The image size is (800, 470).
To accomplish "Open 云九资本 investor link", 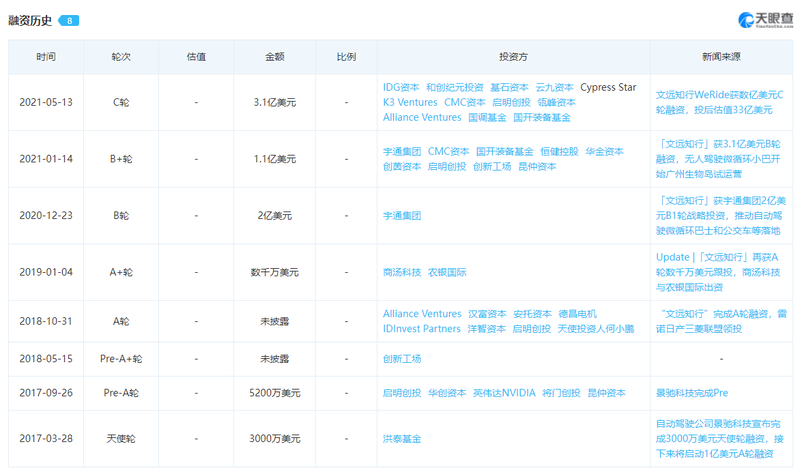I will click(555, 87).
